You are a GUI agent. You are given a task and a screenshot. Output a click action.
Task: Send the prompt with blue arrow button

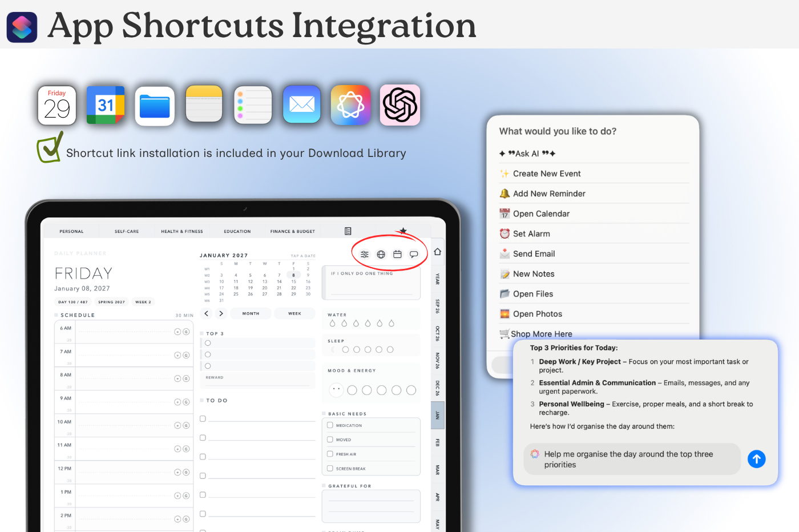(x=756, y=459)
